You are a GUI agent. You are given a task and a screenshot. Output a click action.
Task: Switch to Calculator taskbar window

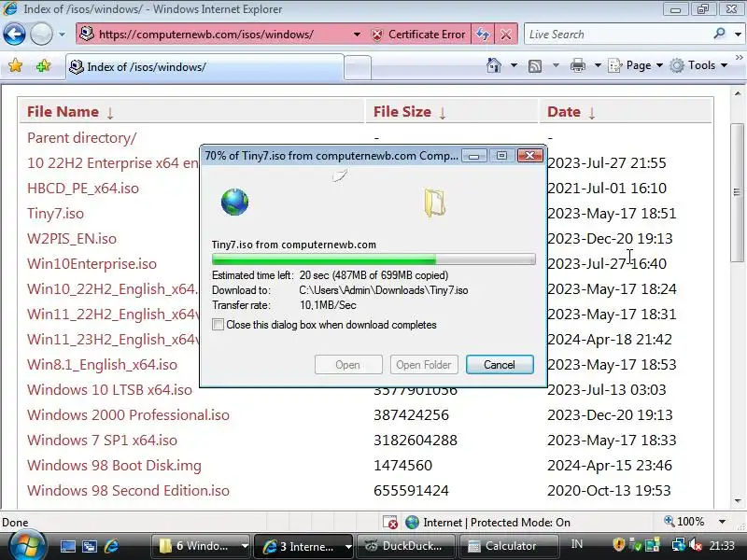click(x=509, y=546)
